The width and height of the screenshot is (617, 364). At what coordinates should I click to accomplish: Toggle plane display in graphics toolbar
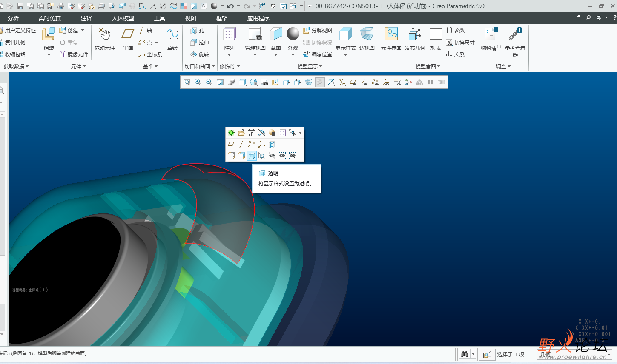pos(353,82)
